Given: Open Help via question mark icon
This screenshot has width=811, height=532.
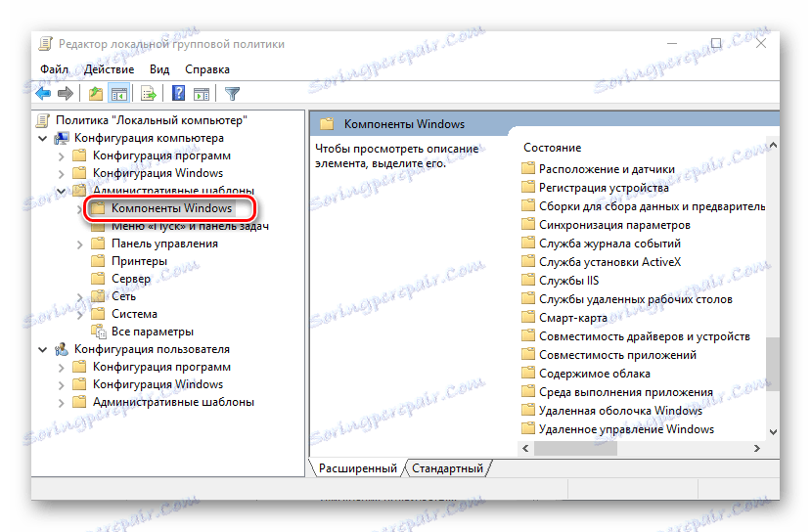Looking at the screenshot, I should tap(178, 94).
